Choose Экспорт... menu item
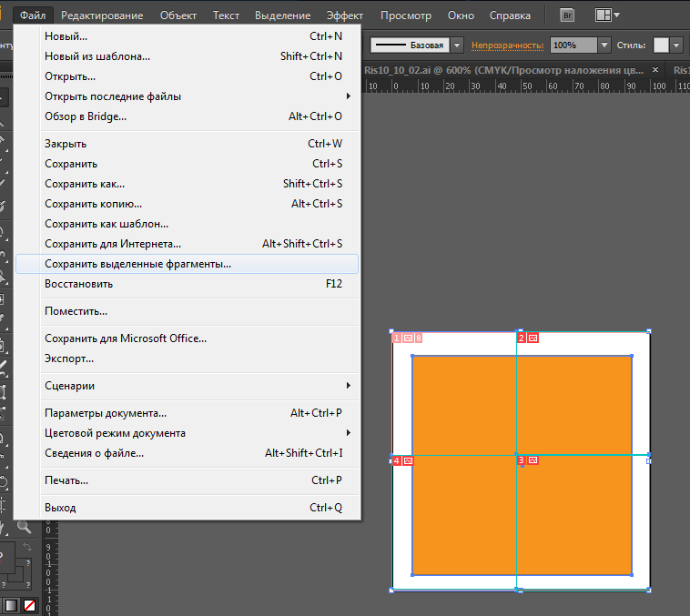The width and height of the screenshot is (690, 616). [187, 358]
